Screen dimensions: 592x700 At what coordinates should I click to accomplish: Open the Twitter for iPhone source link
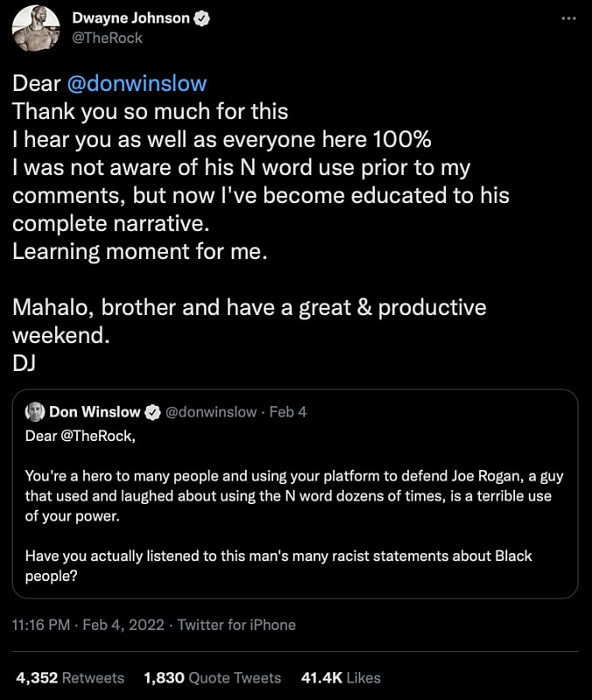[x=236, y=625]
